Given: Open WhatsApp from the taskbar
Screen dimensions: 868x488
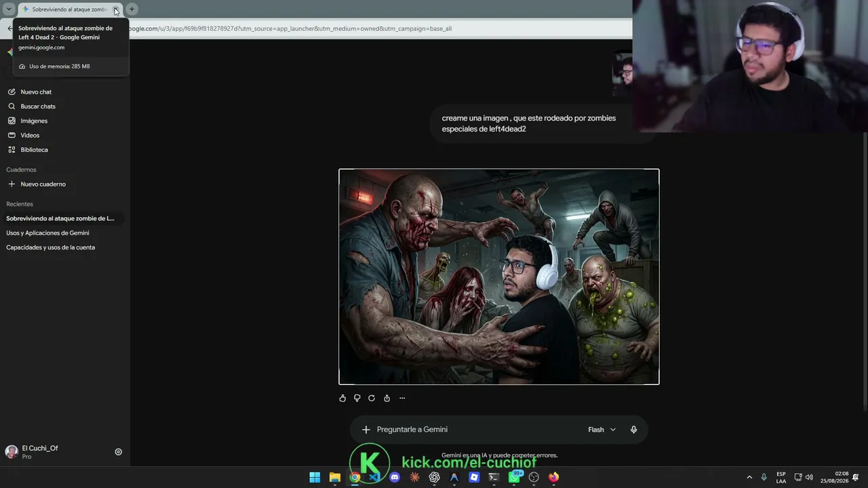Looking at the screenshot, I should [x=514, y=477].
